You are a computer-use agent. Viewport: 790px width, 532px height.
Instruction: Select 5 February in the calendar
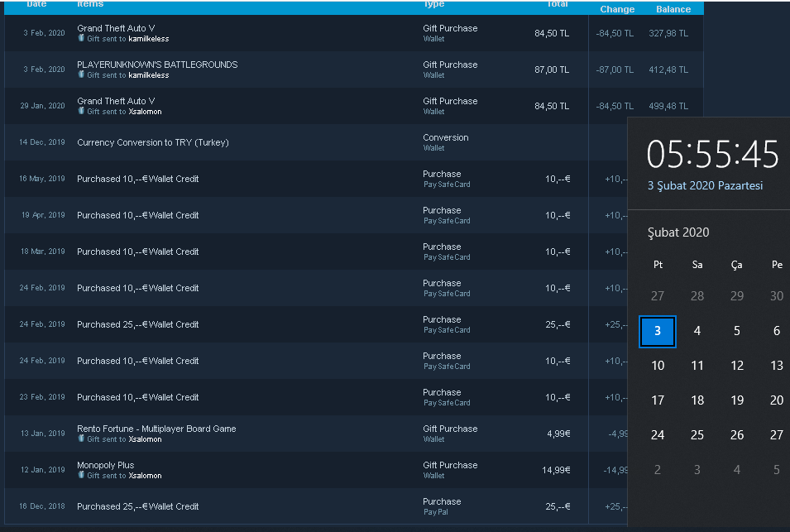[737, 331]
